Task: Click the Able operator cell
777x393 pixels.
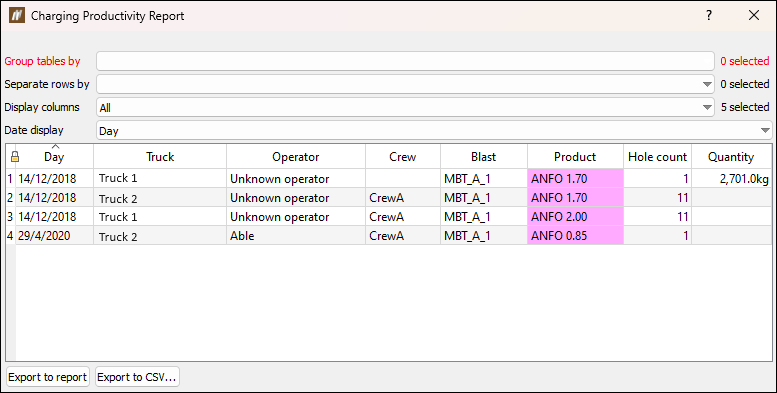Action: (296, 235)
